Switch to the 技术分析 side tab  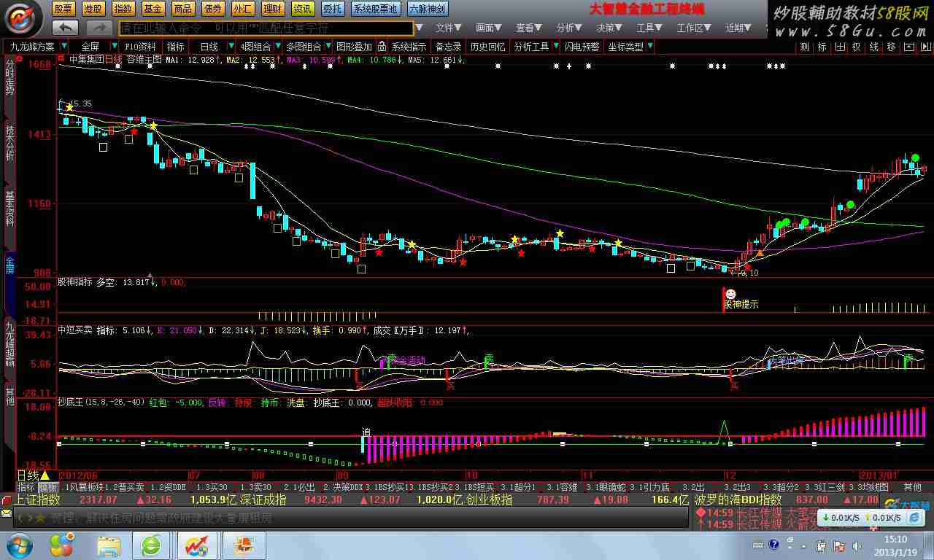click(x=9, y=143)
